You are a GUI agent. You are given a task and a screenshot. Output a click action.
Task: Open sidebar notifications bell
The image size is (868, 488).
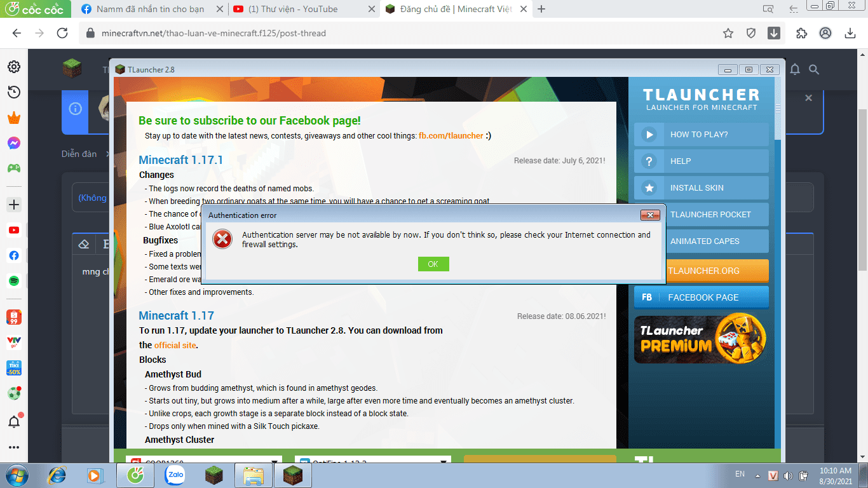(x=13, y=421)
